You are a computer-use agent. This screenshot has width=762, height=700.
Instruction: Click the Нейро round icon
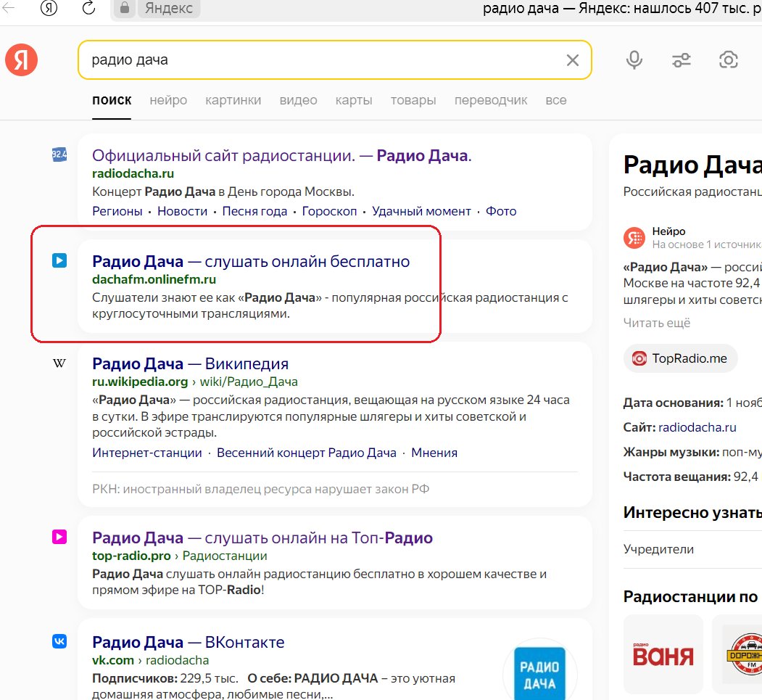click(x=634, y=238)
